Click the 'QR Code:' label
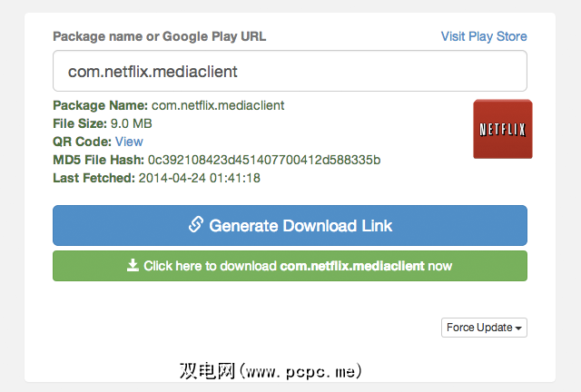Image resolution: width=581 pixels, height=392 pixels. point(82,142)
